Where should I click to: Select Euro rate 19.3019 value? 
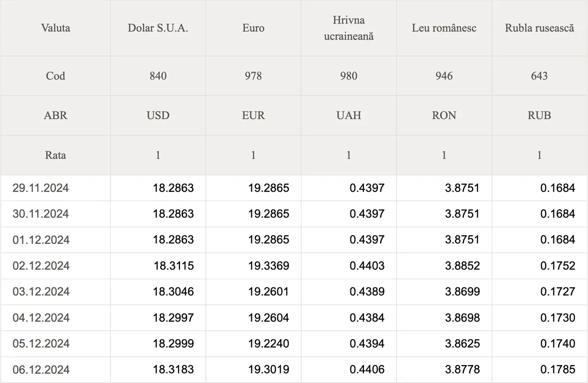[x=269, y=370]
